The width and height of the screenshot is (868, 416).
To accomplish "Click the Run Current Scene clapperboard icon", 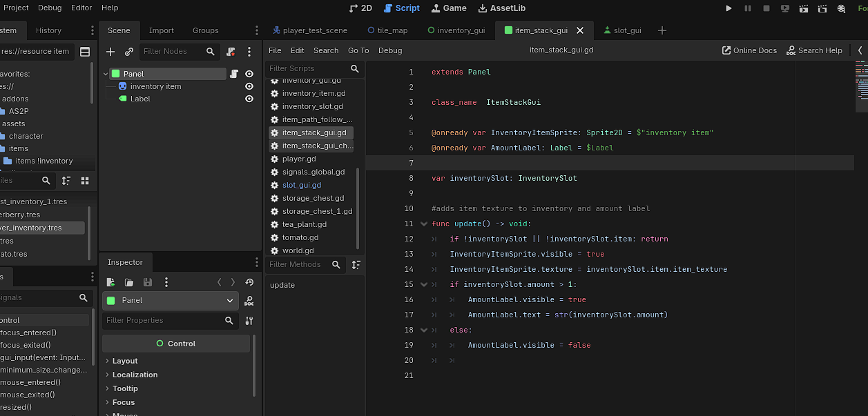I will (x=804, y=8).
